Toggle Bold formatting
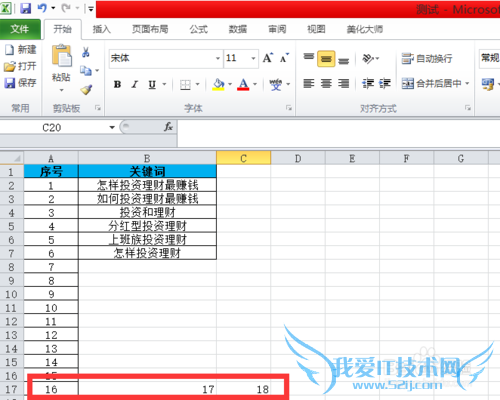 coord(117,84)
